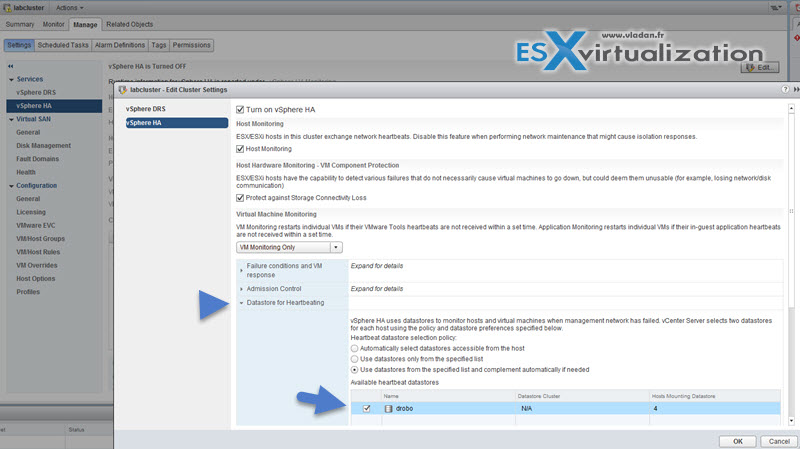This screenshot has height=449, width=800.
Task: Toggle Protect against Storage Connectivity Loss
Action: tap(240, 198)
